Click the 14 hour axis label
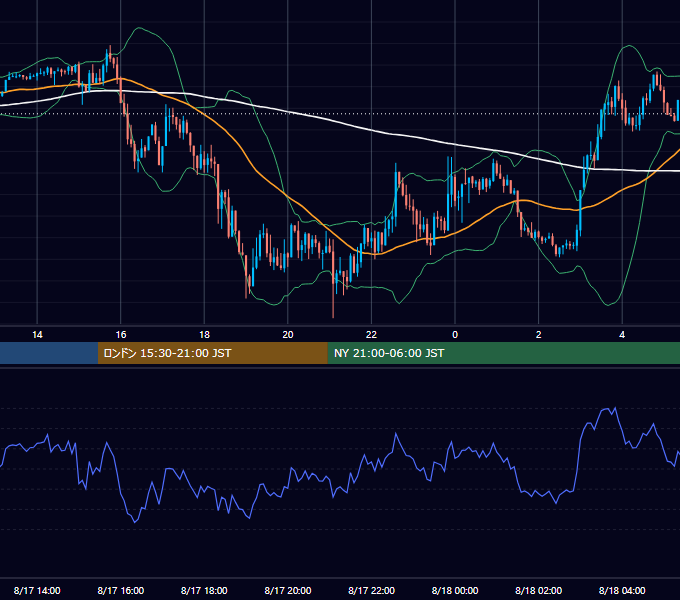Viewport: 680px width, 600px height. [x=37, y=335]
